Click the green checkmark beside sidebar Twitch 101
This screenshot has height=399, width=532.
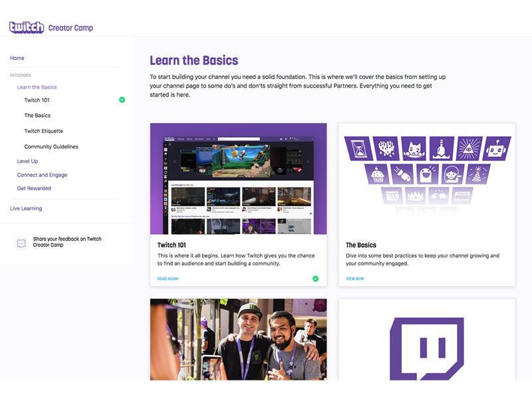pos(122,100)
